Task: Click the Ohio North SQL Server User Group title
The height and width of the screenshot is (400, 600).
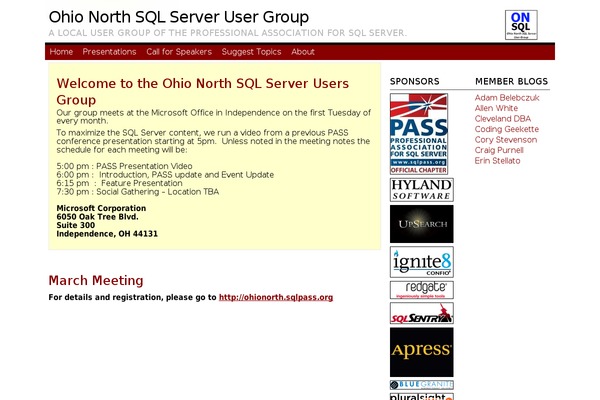Action: (x=179, y=17)
